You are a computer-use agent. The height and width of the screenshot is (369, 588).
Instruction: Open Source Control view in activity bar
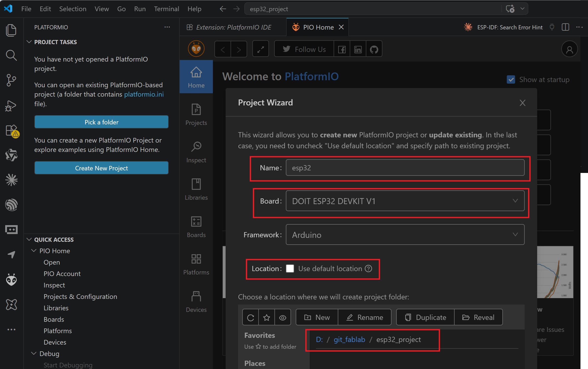11,80
